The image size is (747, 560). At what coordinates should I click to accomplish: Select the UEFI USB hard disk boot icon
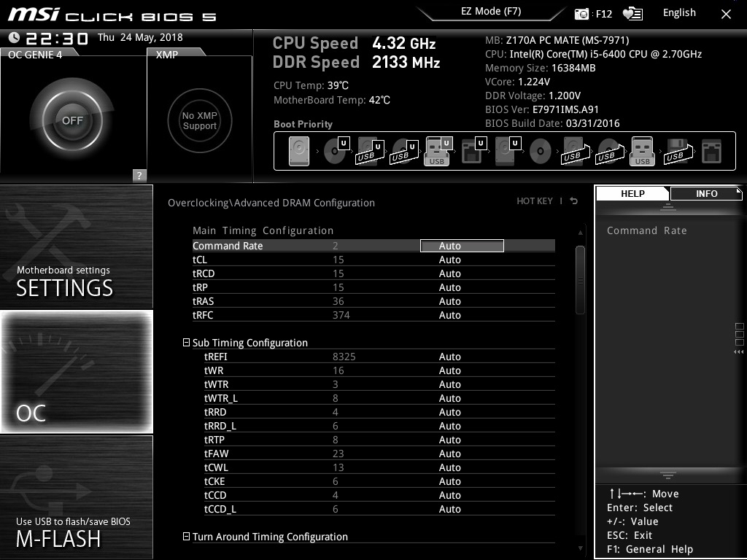pos(370,152)
